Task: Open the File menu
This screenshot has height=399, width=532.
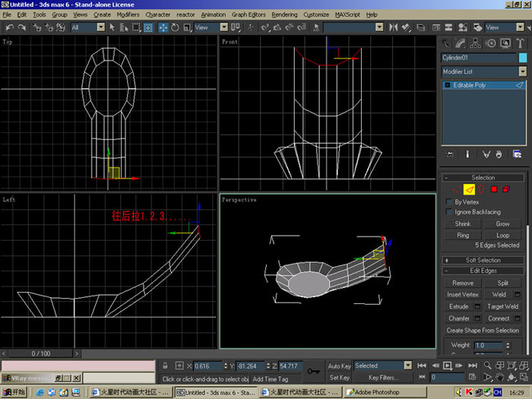Action: tap(7, 14)
